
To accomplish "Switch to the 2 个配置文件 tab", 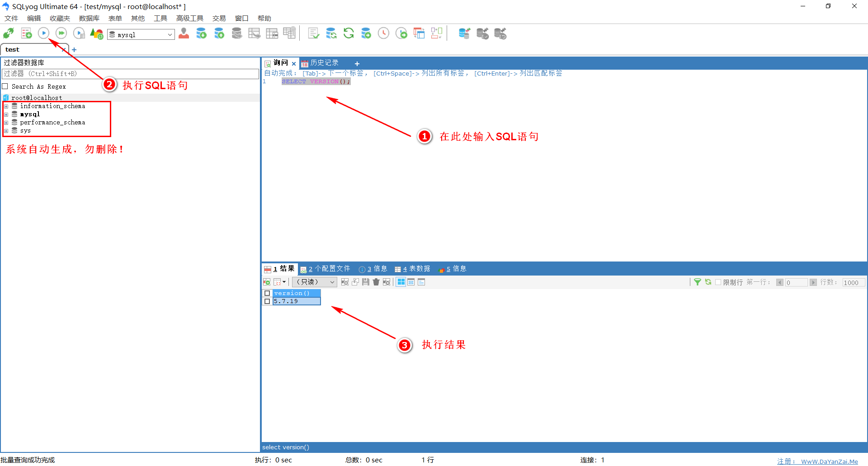I will coord(325,269).
